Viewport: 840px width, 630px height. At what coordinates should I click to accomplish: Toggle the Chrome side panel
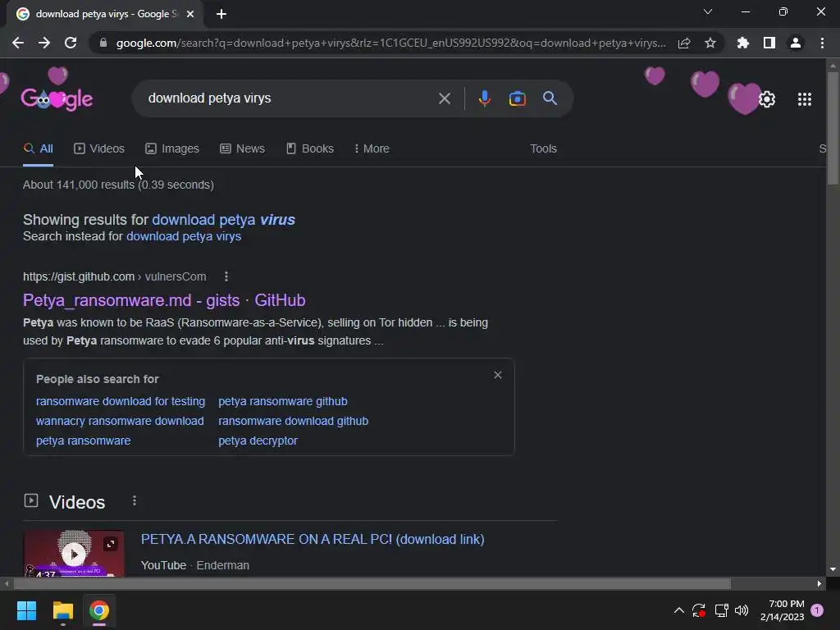click(x=769, y=43)
